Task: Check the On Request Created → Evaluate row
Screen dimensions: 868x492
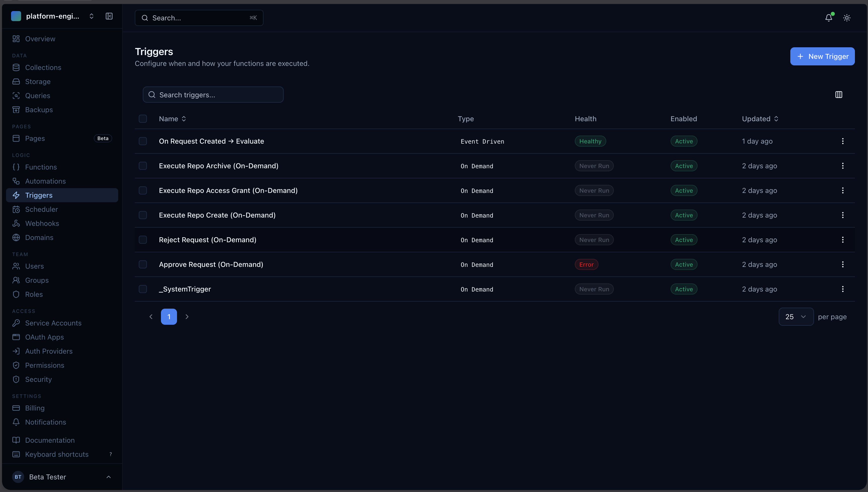Action: click(143, 141)
